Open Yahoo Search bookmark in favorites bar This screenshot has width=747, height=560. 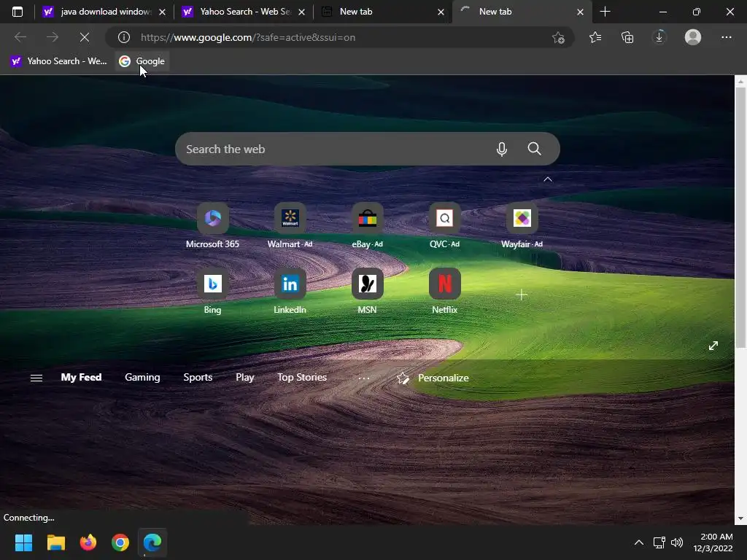(x=59, y=61)
